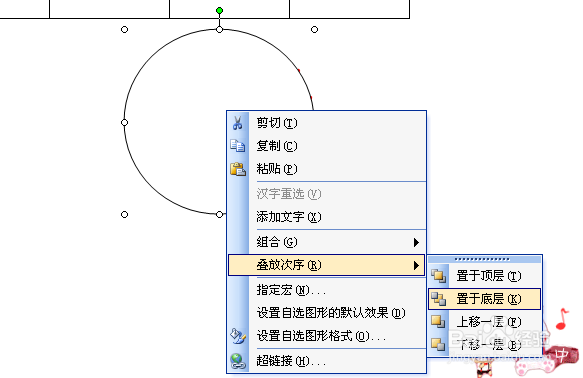Click the bring-forward icon beside 上移一层

[438, 322]
